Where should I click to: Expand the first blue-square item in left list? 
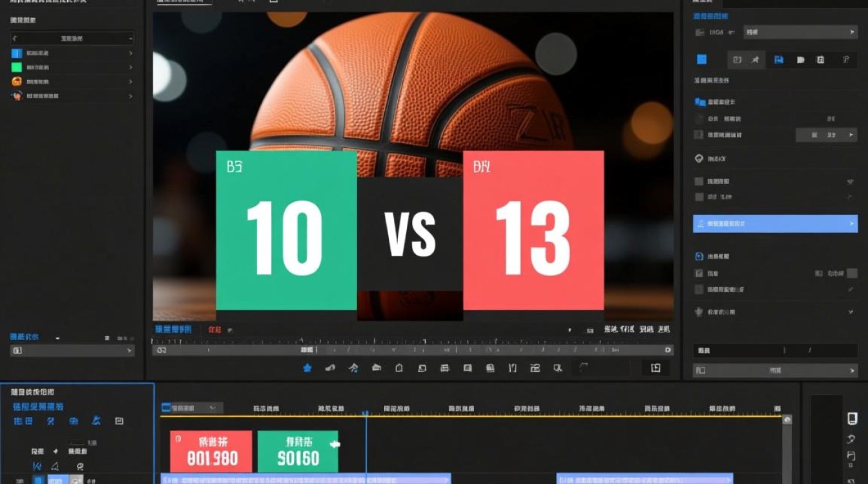tap(71, 53)
